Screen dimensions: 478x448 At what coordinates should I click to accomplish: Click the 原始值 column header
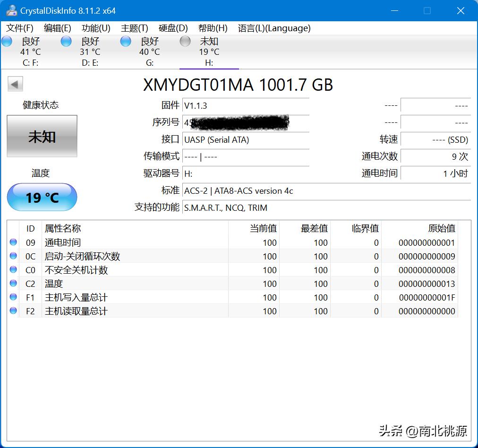tap(441, 229)
